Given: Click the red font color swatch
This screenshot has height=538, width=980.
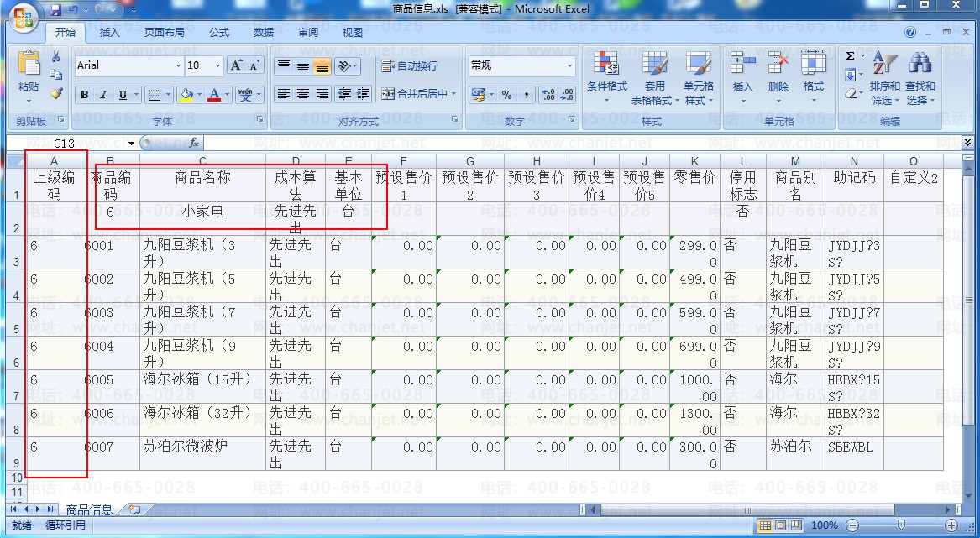Looking at the screenshot, I should click(x=214, y=95).
